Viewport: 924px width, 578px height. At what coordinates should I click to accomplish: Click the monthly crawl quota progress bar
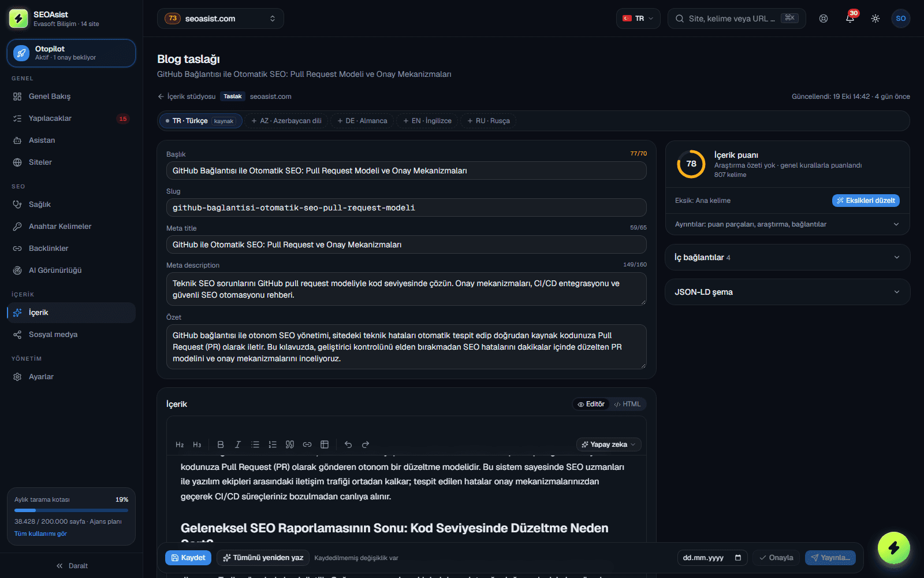tap(71, 510)
